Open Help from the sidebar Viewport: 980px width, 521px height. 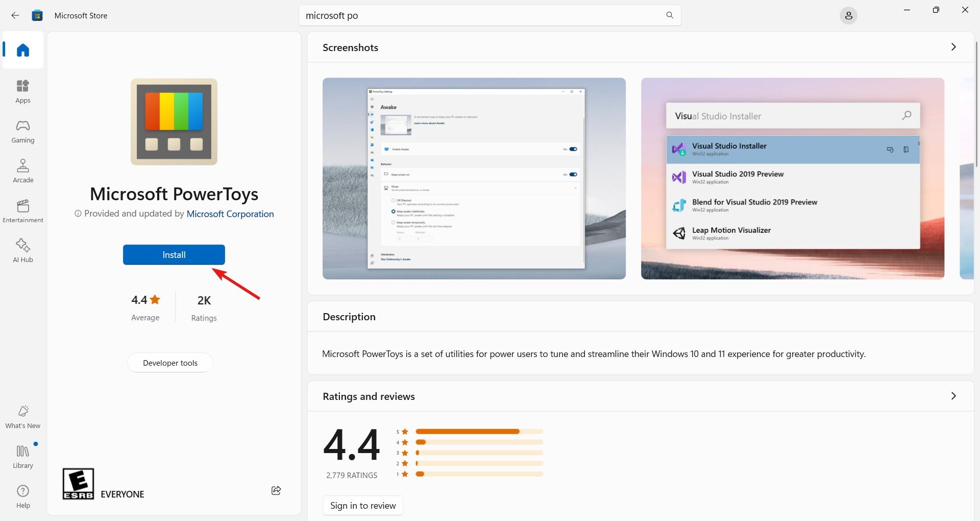coord(23,496)
